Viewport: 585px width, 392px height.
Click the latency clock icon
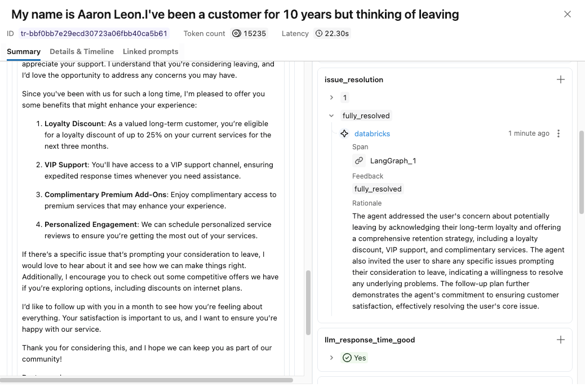(319, 34)
